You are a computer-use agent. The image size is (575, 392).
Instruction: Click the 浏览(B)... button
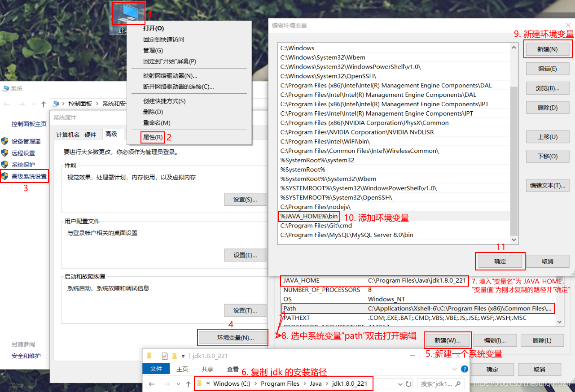tap(548, 88)
